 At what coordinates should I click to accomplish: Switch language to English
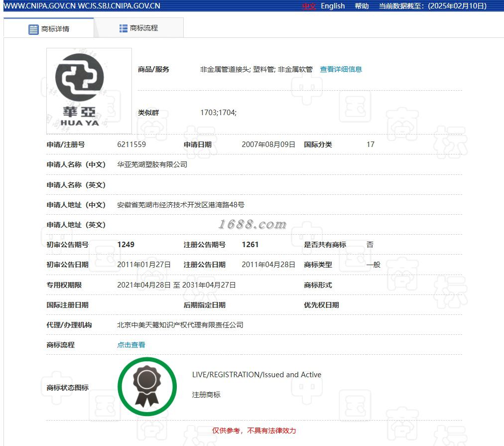pyautogui.click(x=333, y=6)
